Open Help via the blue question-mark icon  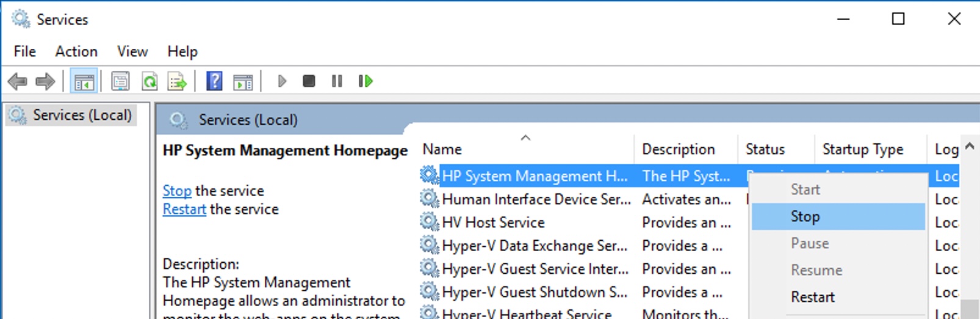214,81
